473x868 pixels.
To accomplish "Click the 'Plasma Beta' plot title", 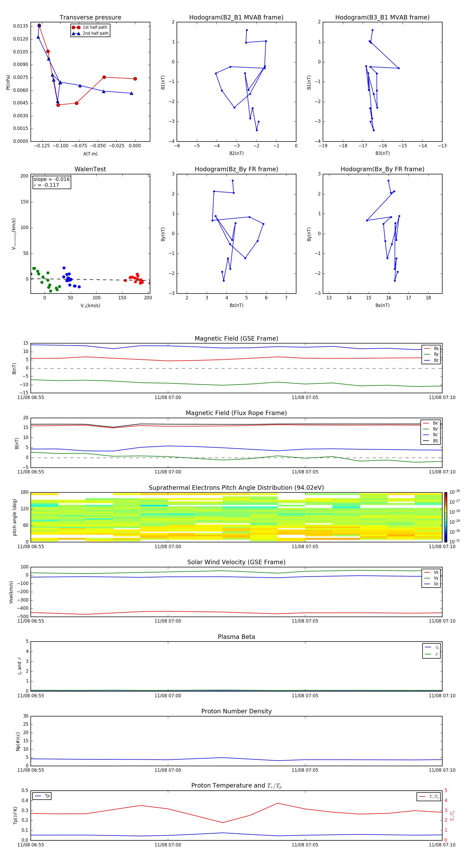I will tap(236, 637).
